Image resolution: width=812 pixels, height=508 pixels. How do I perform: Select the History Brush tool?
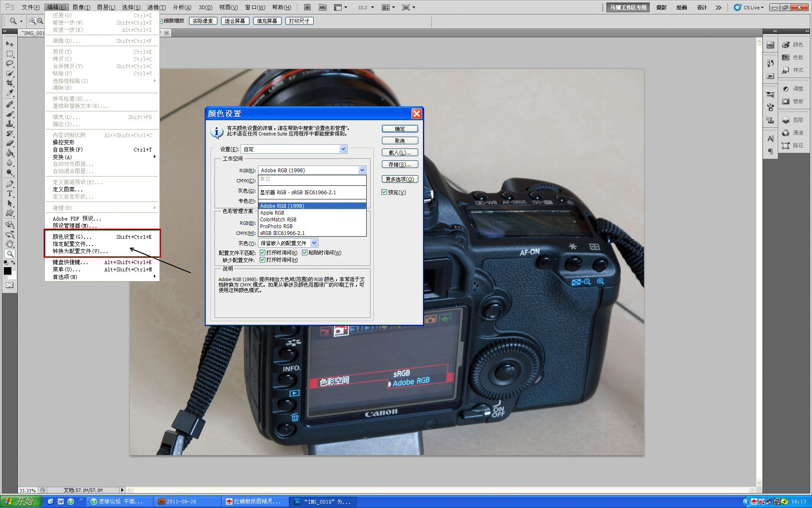tap(10, 133)
